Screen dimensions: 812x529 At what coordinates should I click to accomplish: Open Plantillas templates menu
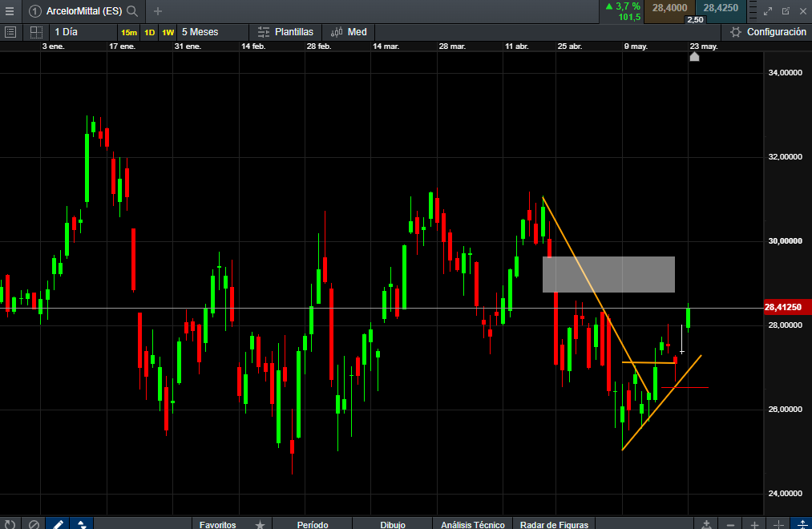pos(285,32)
